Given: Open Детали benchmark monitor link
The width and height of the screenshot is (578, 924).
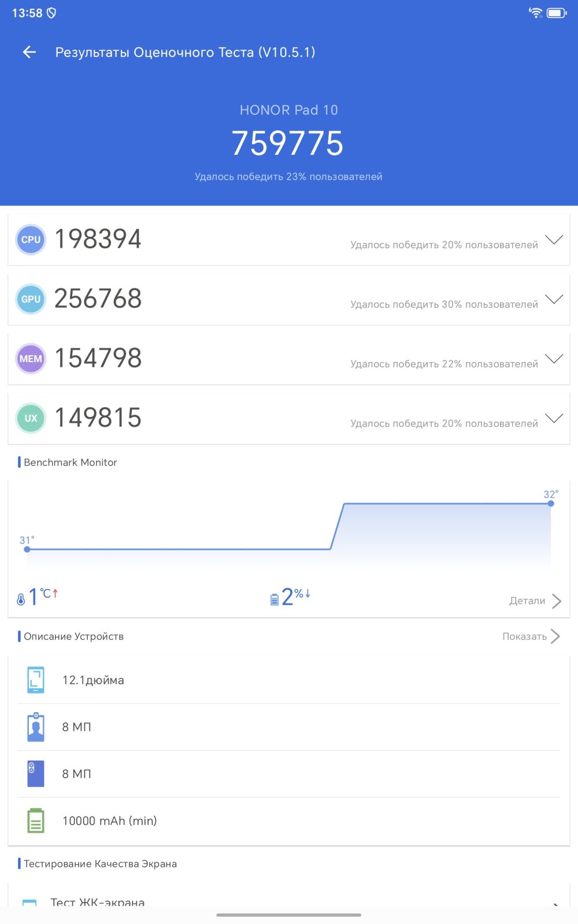Looking at the screenshot, I should [x=527, y=601].
